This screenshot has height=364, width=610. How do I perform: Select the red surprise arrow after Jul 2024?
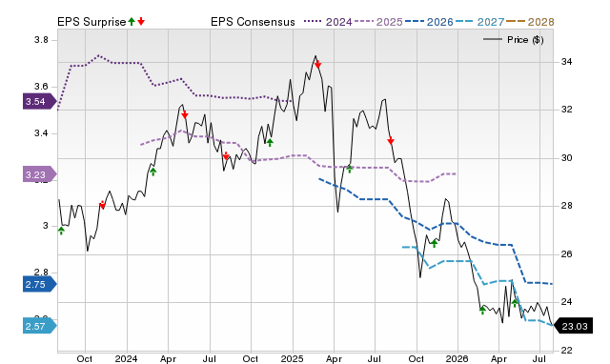tap(226, 155)
